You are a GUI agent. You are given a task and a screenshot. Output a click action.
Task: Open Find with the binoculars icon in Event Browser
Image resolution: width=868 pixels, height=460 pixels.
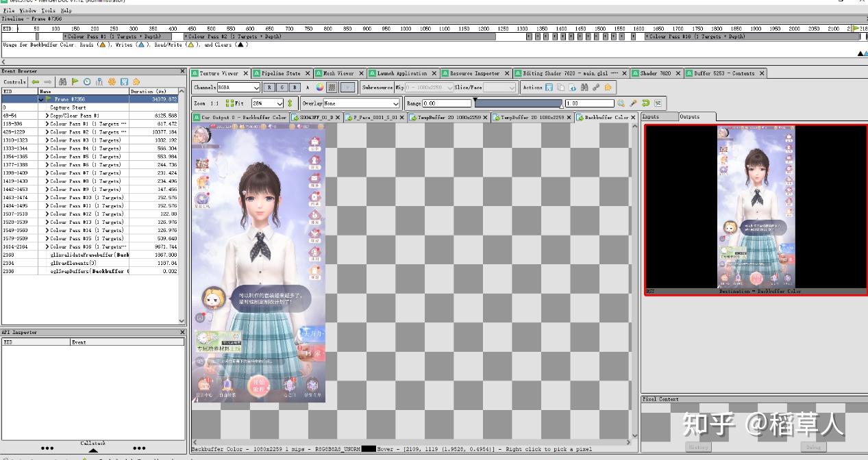click(x=62, y=81)
